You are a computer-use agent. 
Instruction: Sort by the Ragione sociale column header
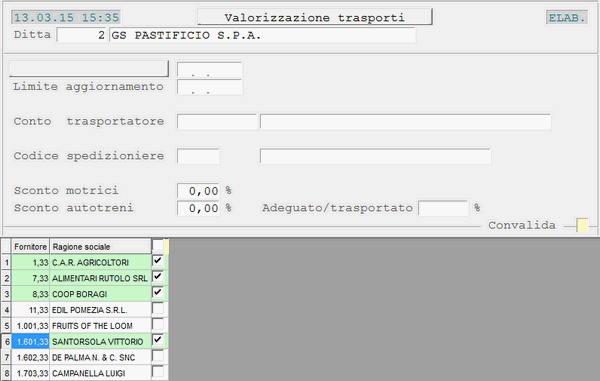coord(100,247)
